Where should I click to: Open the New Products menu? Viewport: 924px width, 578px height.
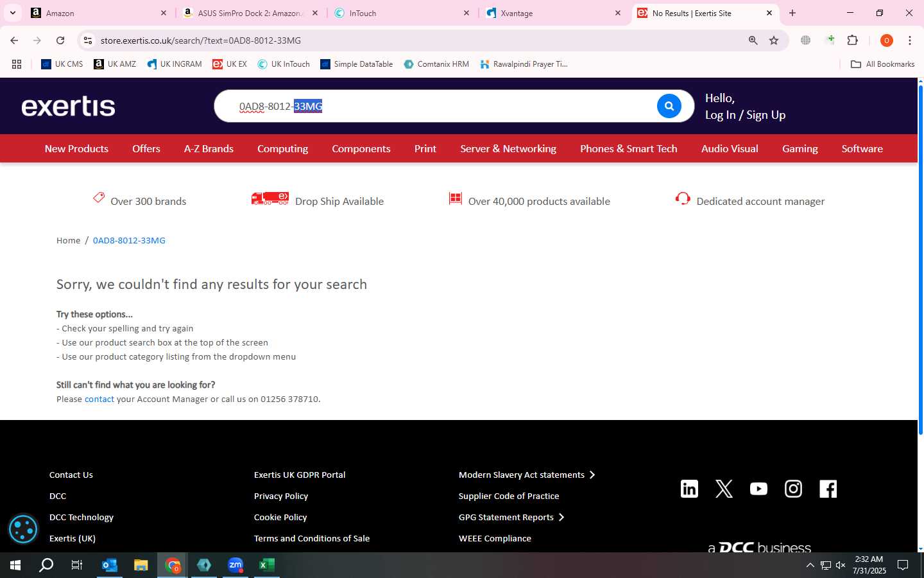coord(76,148)
